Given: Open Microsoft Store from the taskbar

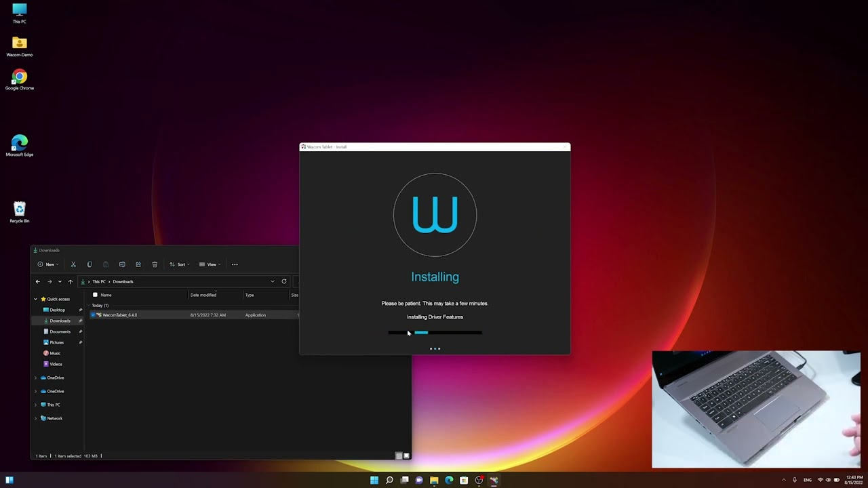Looking at the screenshot, I should coord(464,480).
